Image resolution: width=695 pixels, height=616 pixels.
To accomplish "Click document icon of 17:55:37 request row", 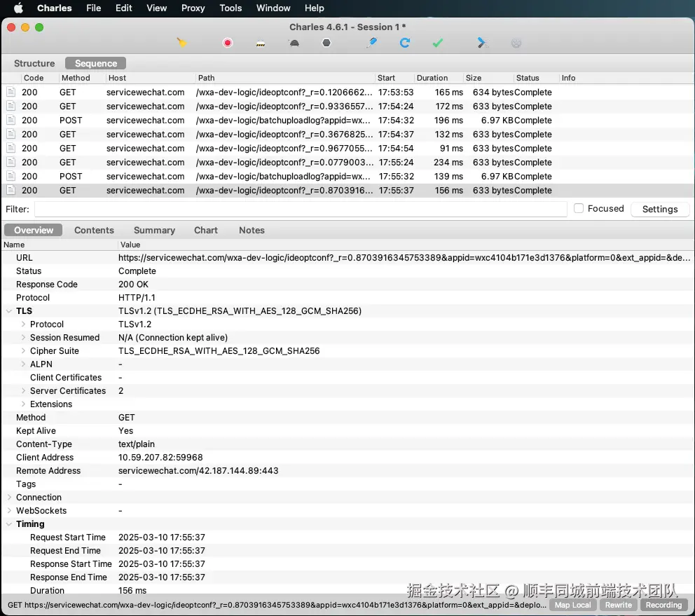I will pyautogui.click(x=11, y=190).
